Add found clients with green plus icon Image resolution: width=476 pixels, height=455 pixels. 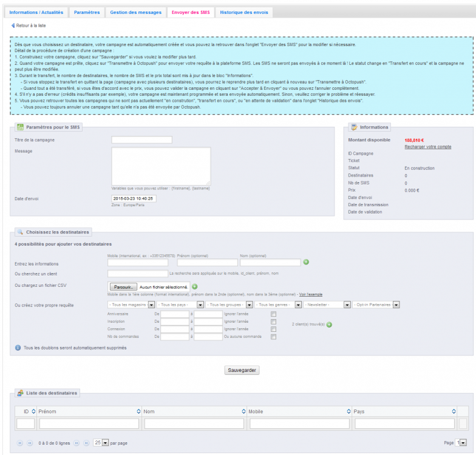click(329, 325)
